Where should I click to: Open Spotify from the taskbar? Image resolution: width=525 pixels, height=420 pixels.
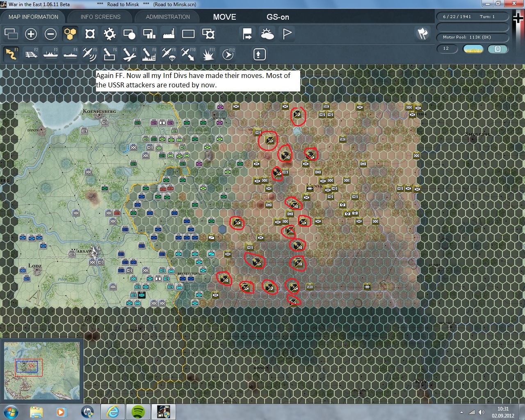point(139,411)
